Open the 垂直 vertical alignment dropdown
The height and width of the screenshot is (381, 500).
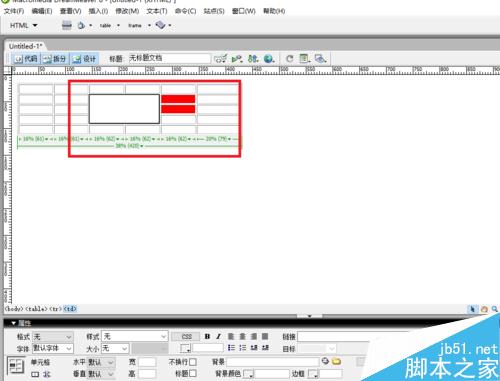(x=101, y=374)
